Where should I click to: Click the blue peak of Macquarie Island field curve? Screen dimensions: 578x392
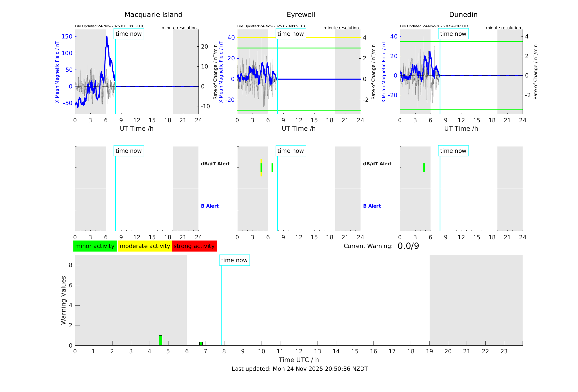point(107,37)
